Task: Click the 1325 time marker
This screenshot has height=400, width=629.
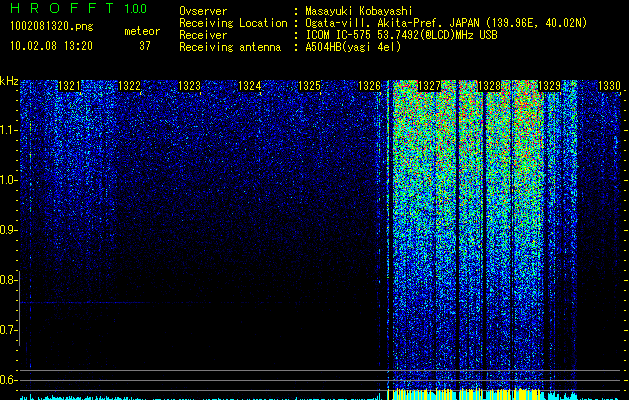Action: coord(309,86)
